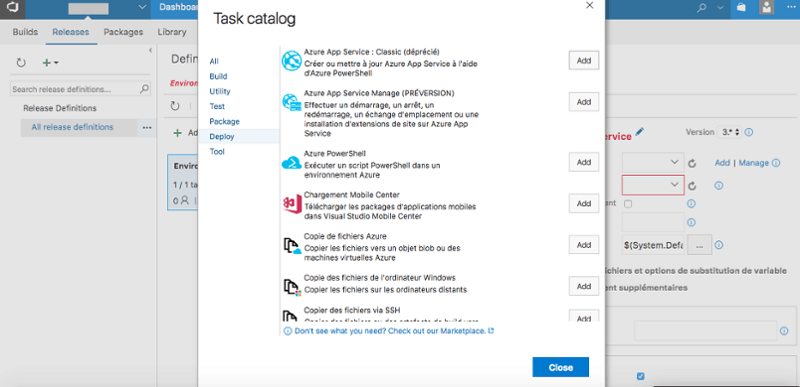Open the red-outlined required dropdown
The width and height of the screenshot is (800, 387).
point(653,186)
